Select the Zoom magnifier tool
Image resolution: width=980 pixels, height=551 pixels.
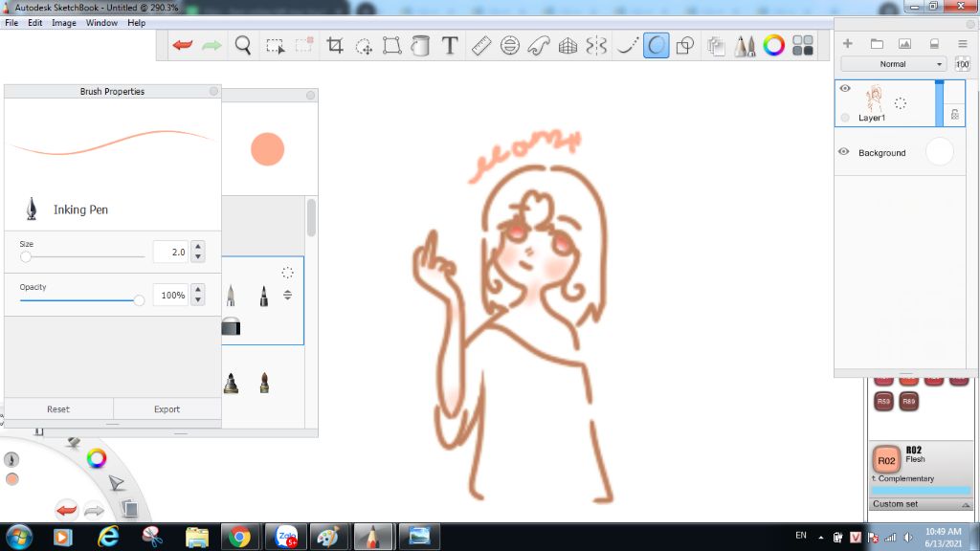pos(243,45)
